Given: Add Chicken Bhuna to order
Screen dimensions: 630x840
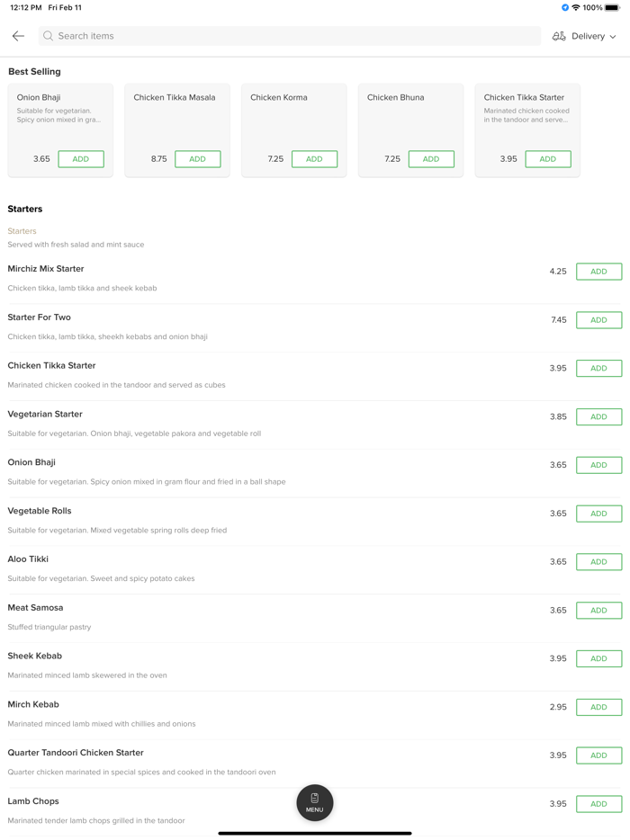Looking at the screenshot, I should [431, 159].
